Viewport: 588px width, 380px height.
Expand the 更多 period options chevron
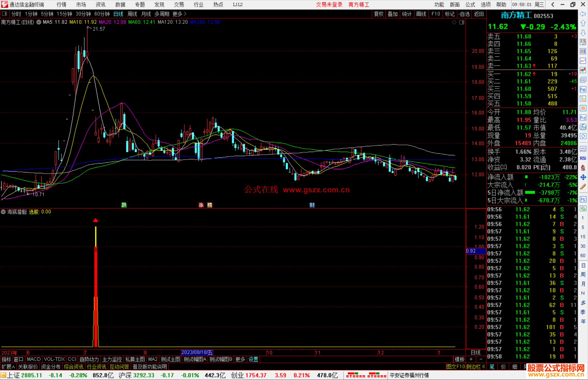(185, 14)
